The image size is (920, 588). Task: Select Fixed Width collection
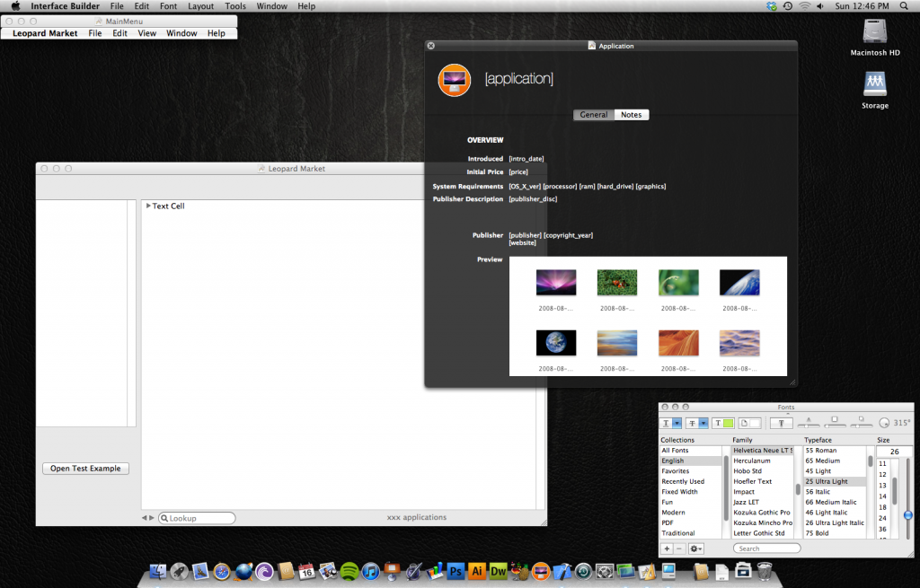tap(691, 492)
